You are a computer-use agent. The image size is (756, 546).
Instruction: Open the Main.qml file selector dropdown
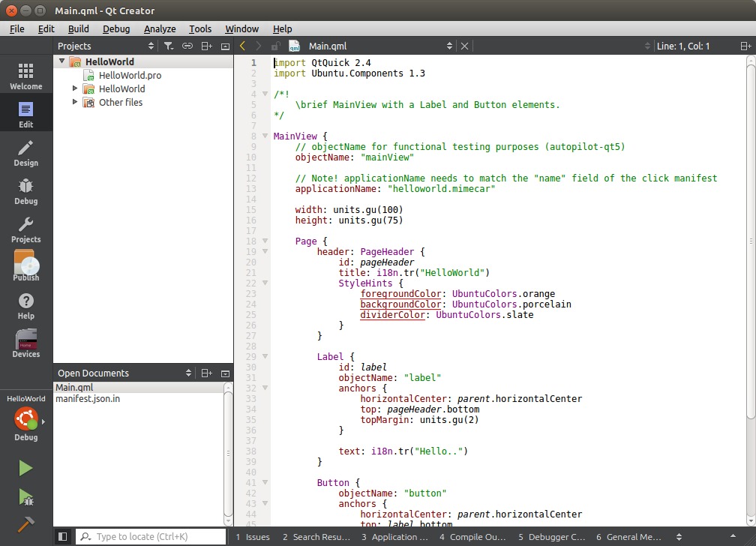(x=449, y=46)
